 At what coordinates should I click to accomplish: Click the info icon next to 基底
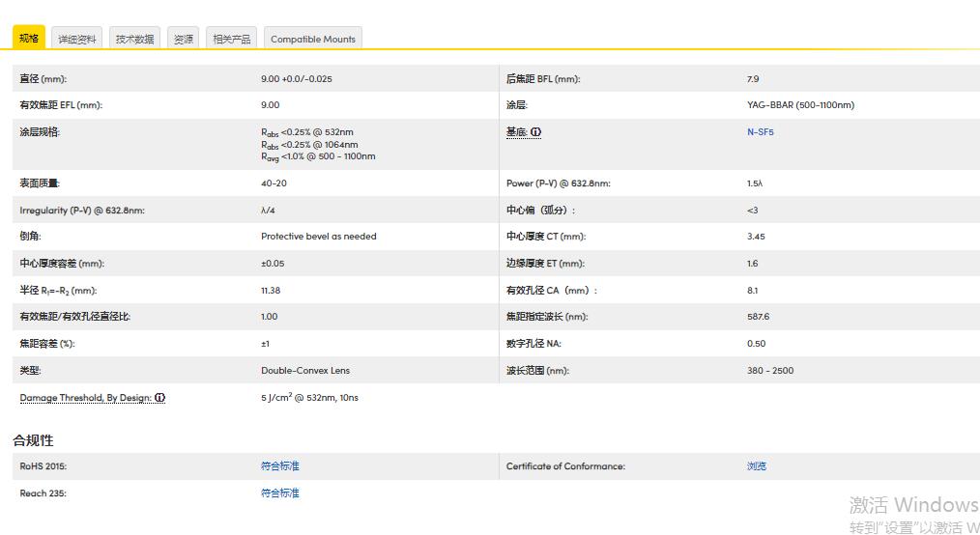[535, 132]
